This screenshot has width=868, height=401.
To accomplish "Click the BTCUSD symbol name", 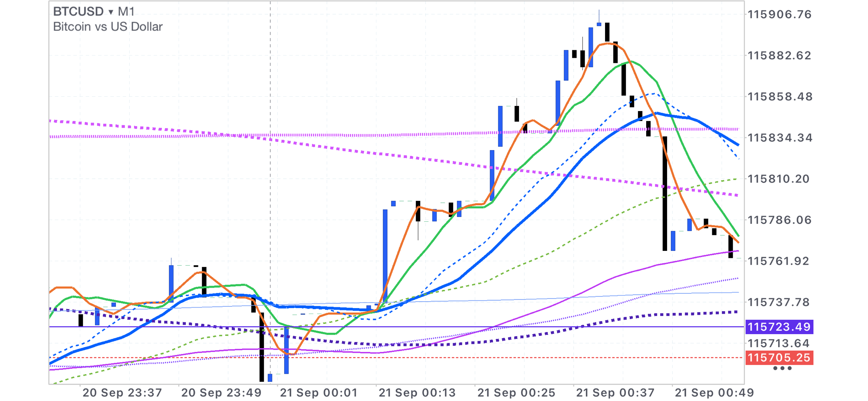I will [78, 12].
